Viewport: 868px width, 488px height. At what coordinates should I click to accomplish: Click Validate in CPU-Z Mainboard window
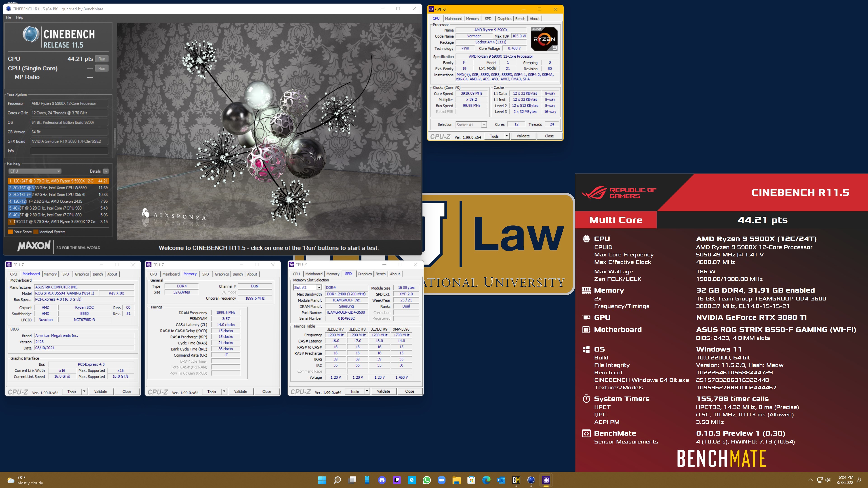pos(100,392)
